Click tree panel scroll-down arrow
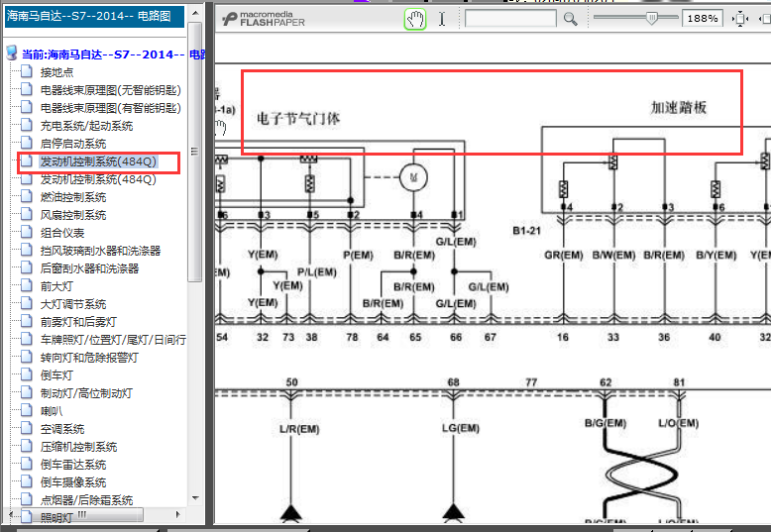The height and width of the screenshot is (532, 771). (x=195, y=498)
